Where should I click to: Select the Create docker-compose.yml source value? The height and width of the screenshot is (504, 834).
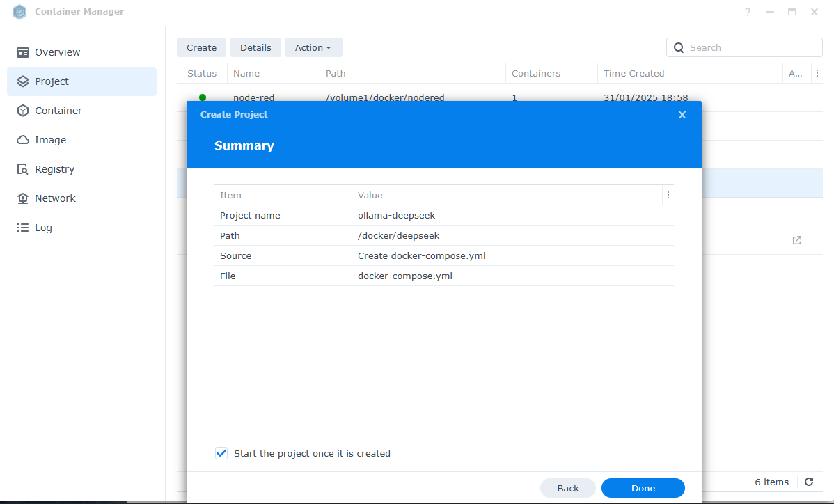pyautogui.click(x=421, y=255)
